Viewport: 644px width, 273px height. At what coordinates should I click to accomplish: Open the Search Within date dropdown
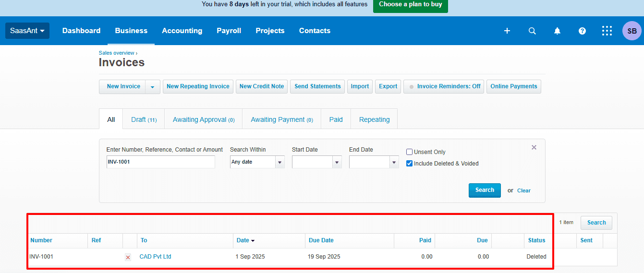point(279,162)
